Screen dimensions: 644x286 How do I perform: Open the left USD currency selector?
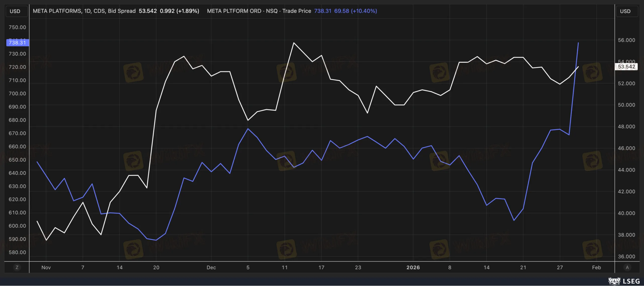click(15, 11)
